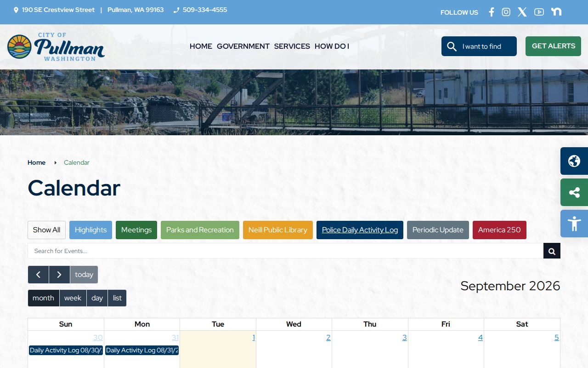This screenshot has width=588, height=368.
Task: Click the City of Pullman logo
Action: 56,46
